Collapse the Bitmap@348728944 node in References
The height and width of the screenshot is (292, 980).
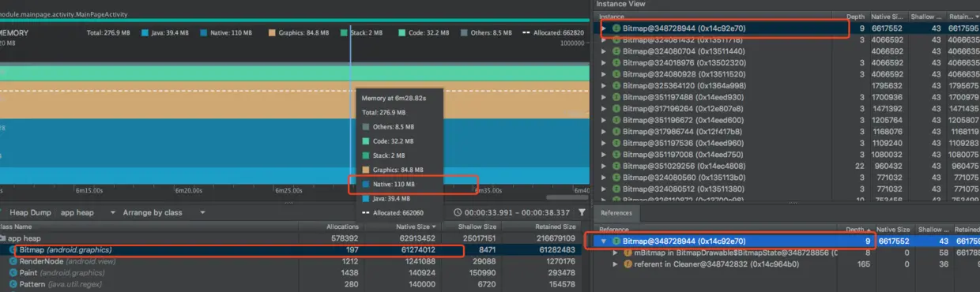point(605,241)
